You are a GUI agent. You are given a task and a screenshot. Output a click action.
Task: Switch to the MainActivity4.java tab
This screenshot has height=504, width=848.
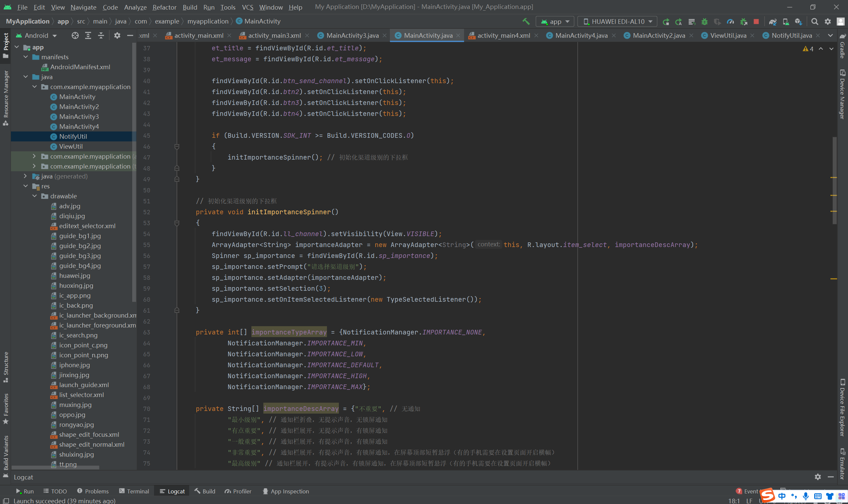click(x=581, y=35)
